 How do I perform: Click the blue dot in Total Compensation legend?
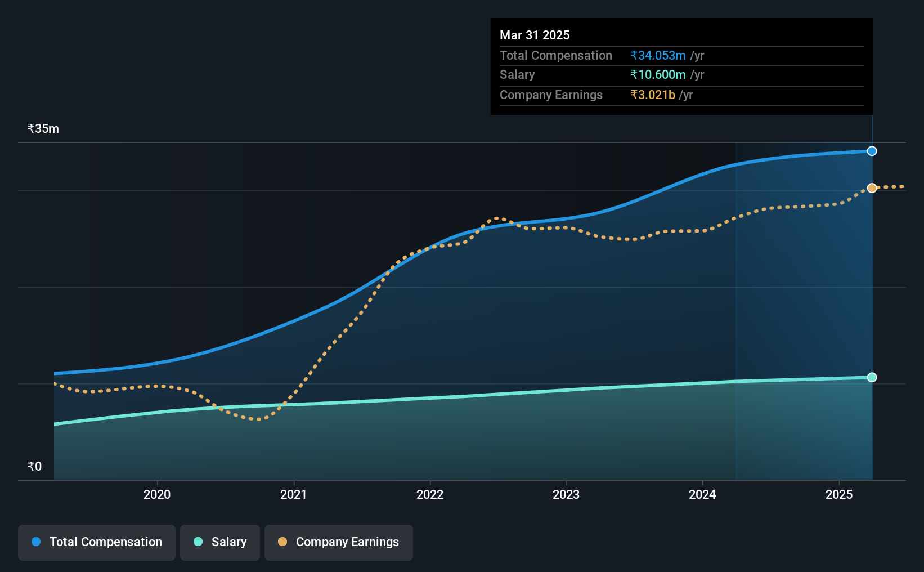(x=36, y=542)
